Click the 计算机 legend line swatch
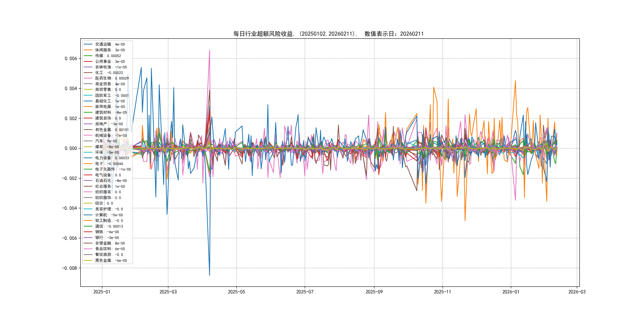This screenshot has width=644, height=322. click(88, 215)
